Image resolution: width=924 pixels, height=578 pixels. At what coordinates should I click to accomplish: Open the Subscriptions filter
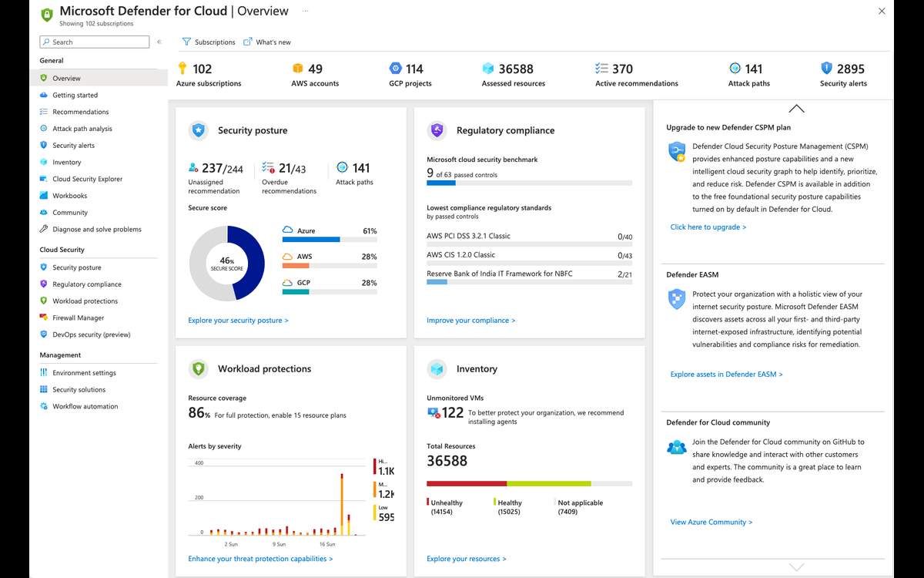pyautogui.click(x=209, y=42)
